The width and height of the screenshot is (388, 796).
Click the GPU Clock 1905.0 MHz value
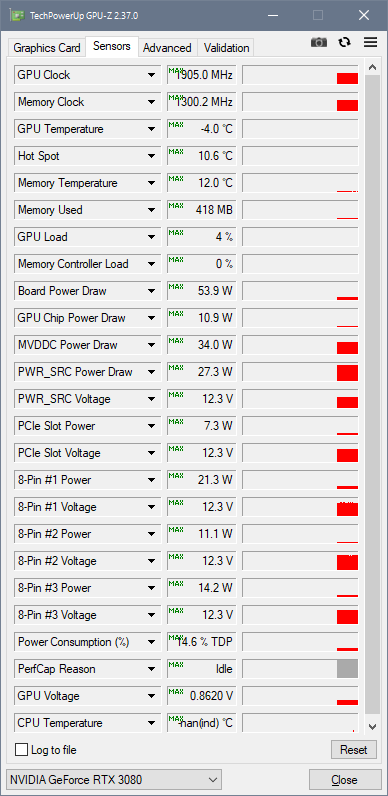202,75
